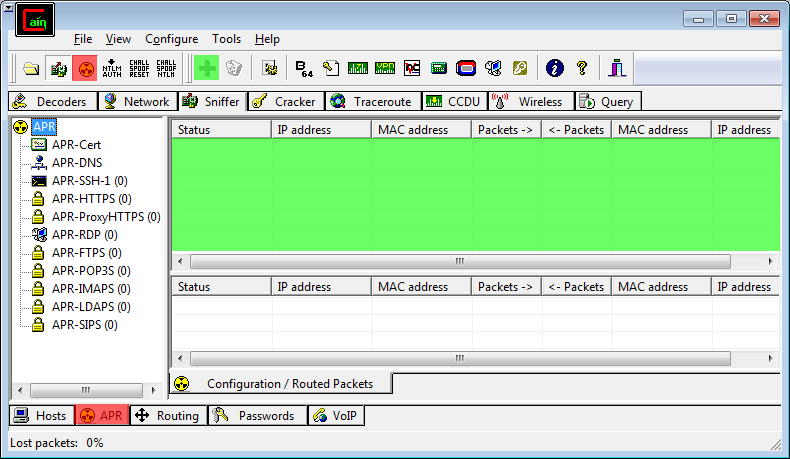The height and width of the screenshot is (459, 790).
Task: Click the upper table's right scroll arrow
Action: point(770,261)
